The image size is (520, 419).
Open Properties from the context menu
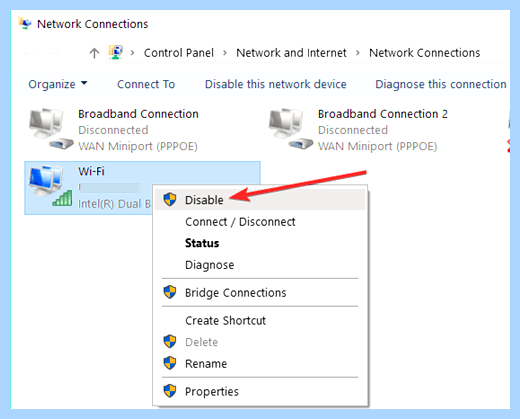click(260, 391)
